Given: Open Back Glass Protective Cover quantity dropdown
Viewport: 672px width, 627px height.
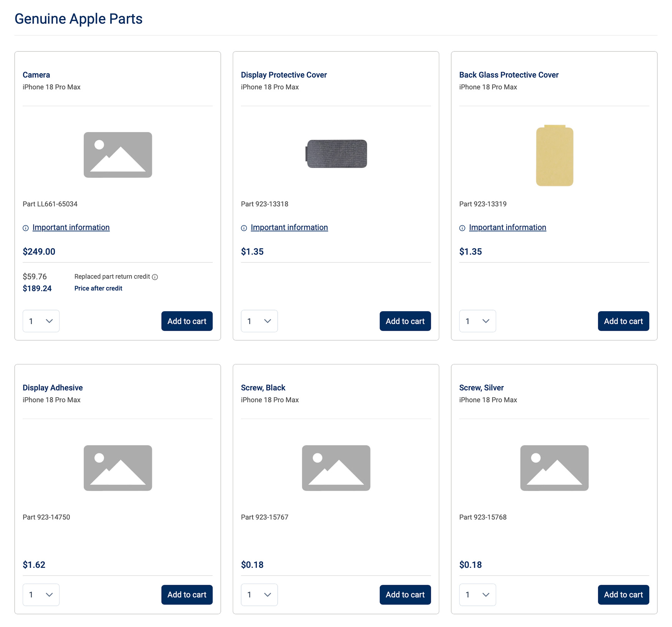Looking at the screenshot, I should (477, 321).
